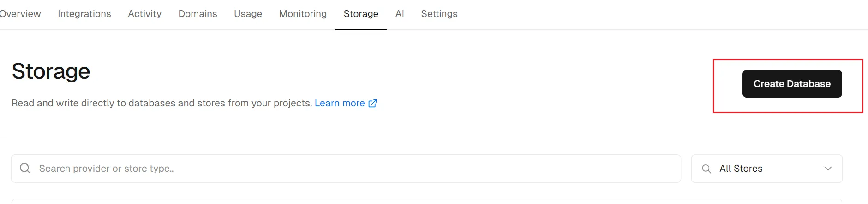Click the Read and write description text
The width and height of the screenshot is (868, 204).
click(162, 103)
